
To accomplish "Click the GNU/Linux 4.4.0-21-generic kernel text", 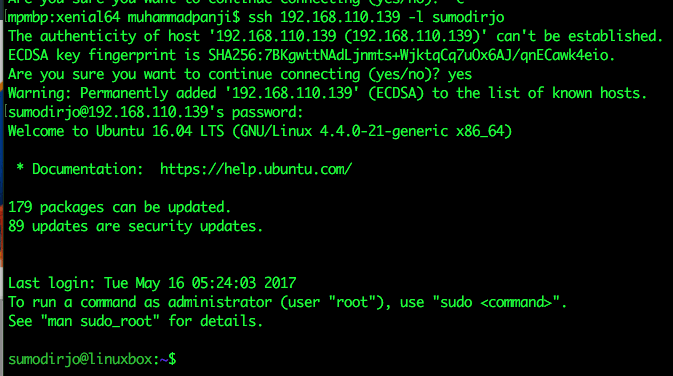I will tap(372, 131).
